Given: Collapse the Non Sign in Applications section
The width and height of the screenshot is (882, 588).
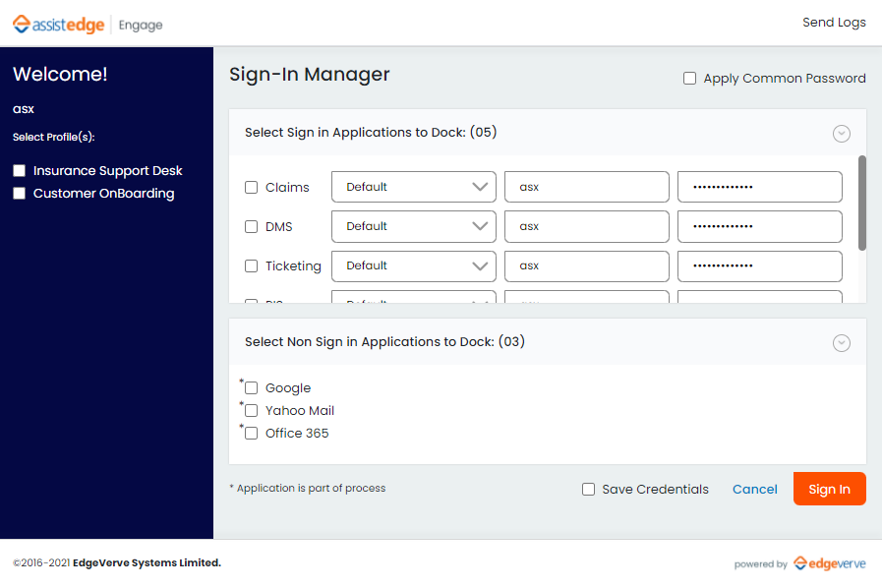Looking at the screenshot, I should click(x=841, y=343).
